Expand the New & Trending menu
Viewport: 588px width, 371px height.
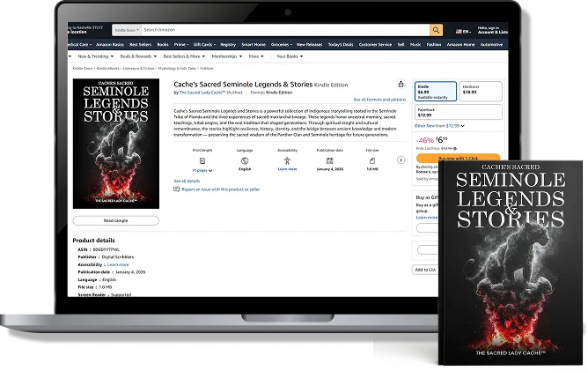click(x=96, y=56)
